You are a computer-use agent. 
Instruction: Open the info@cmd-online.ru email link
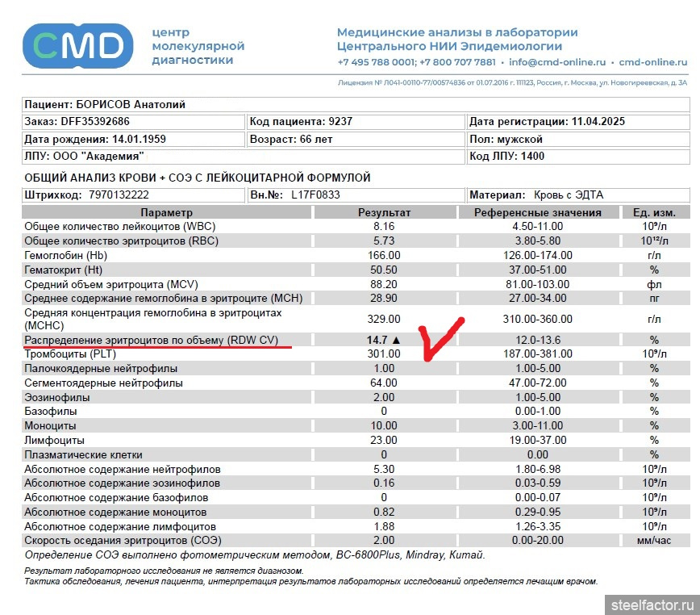557,62
